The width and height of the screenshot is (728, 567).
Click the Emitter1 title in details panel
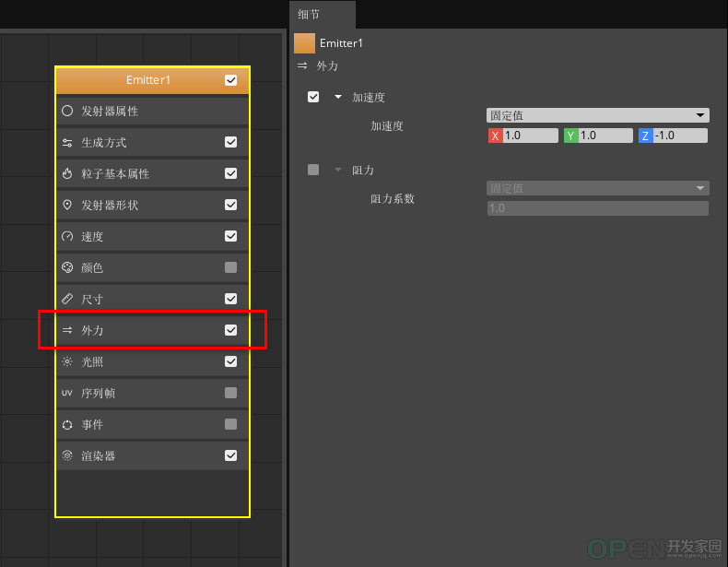point(341,43)
